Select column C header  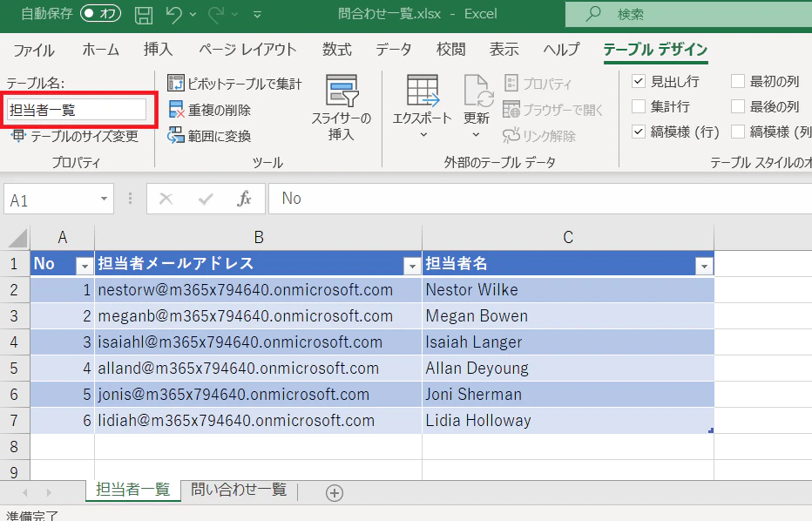tap(568, 238)
